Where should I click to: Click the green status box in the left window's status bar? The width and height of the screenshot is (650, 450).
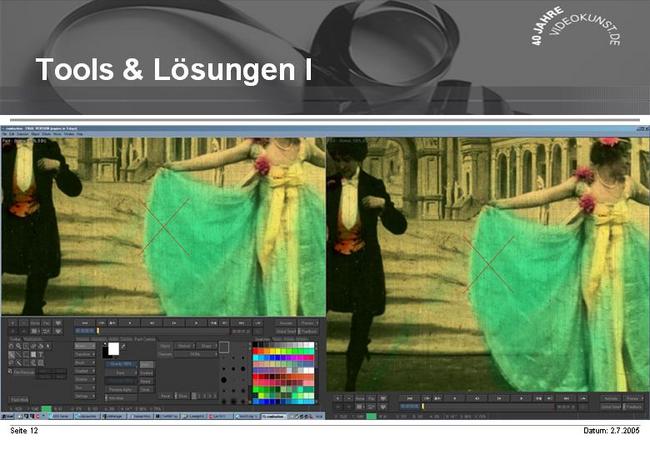46,409
